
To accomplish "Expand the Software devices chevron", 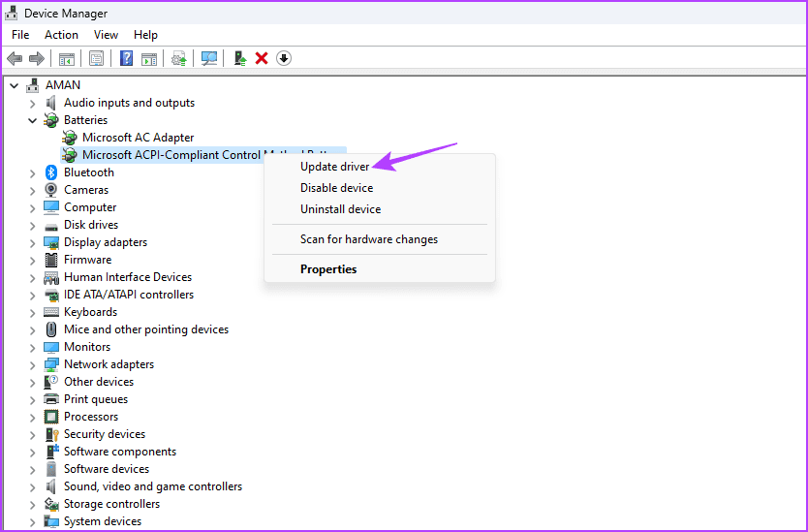I will point(33,469).
